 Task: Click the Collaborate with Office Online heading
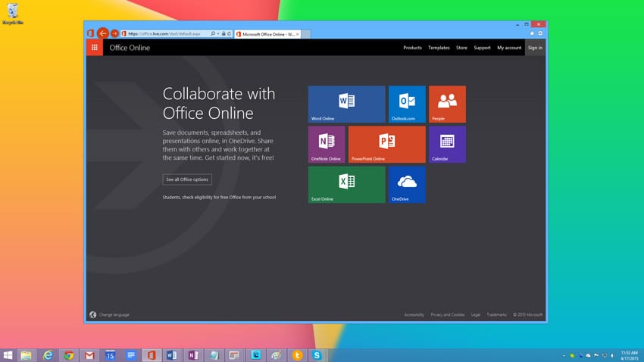pyautogui.click(x=219, y=104)
